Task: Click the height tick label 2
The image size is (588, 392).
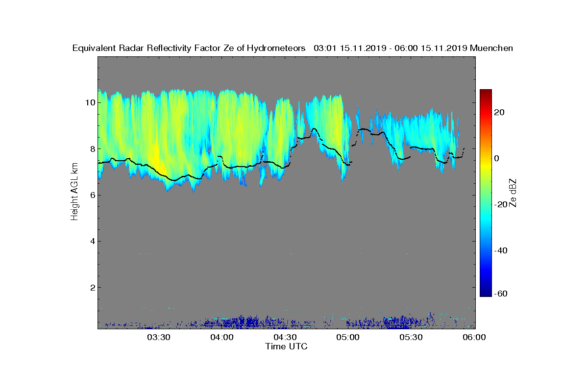Action: (92, 287)
